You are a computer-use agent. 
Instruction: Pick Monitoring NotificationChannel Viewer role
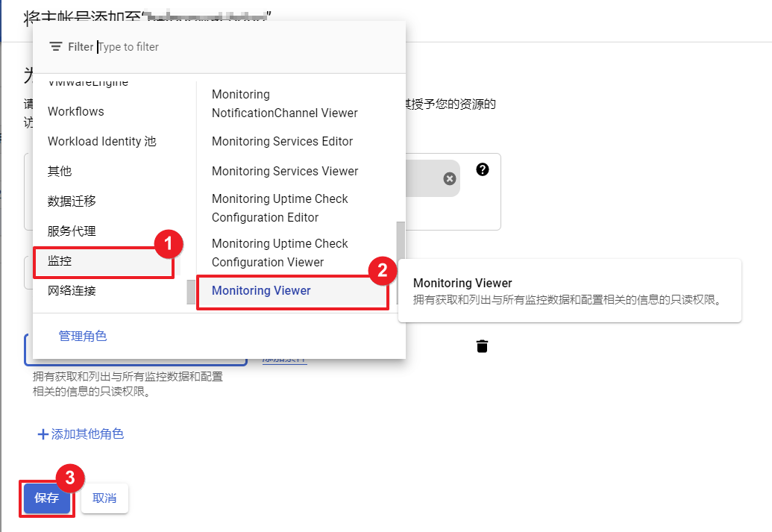click(x=284, y=104)
